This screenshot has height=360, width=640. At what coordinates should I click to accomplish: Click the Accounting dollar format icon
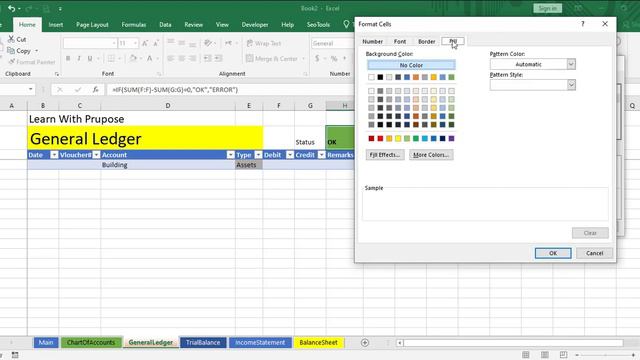317,58
